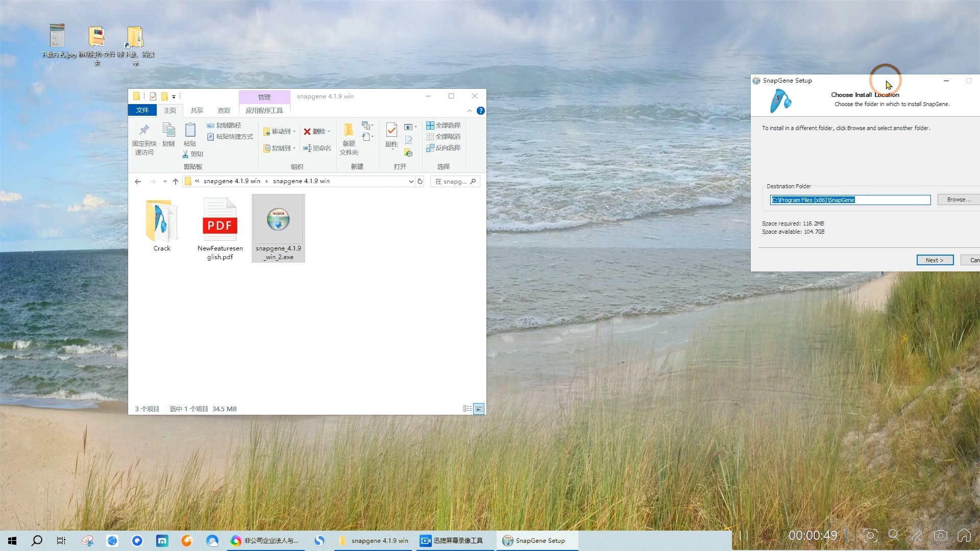Click the Copy (复制) ribbon icon
This screenshot has height=551, width=980.
tap(168, 130)
